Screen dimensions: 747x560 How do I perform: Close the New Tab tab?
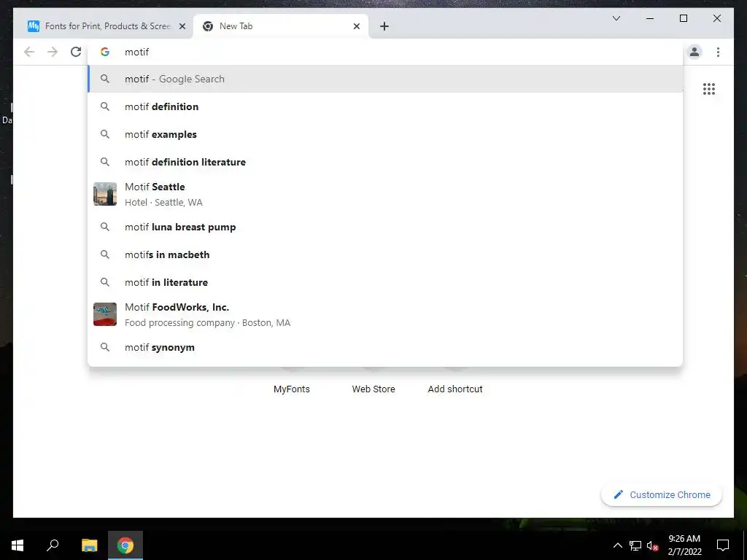pyautogui.click(x=356, y=26)
